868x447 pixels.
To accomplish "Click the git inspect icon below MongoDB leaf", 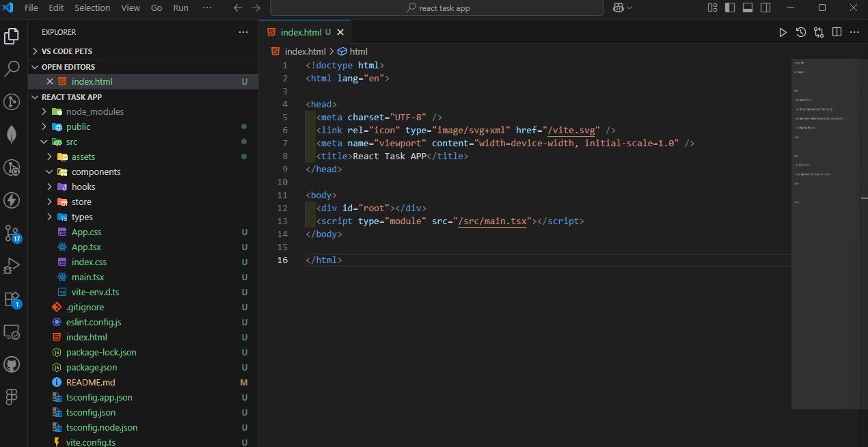I will click(12, 167).
